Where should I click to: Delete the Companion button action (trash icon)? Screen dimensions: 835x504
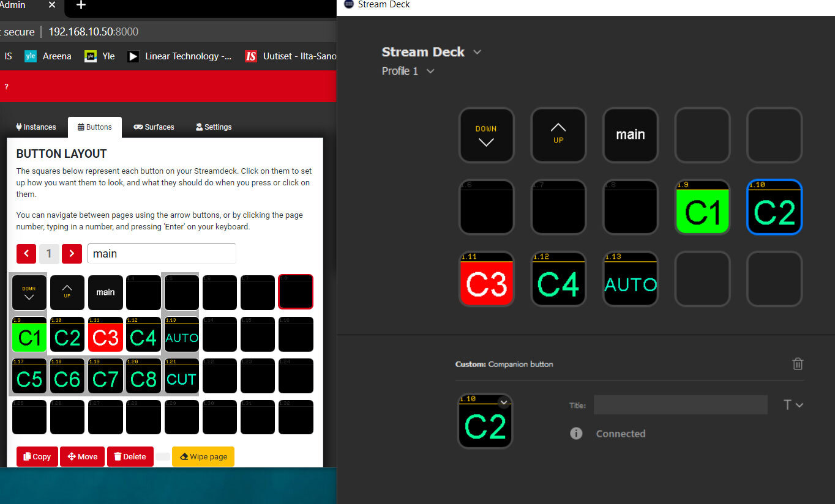798,364
